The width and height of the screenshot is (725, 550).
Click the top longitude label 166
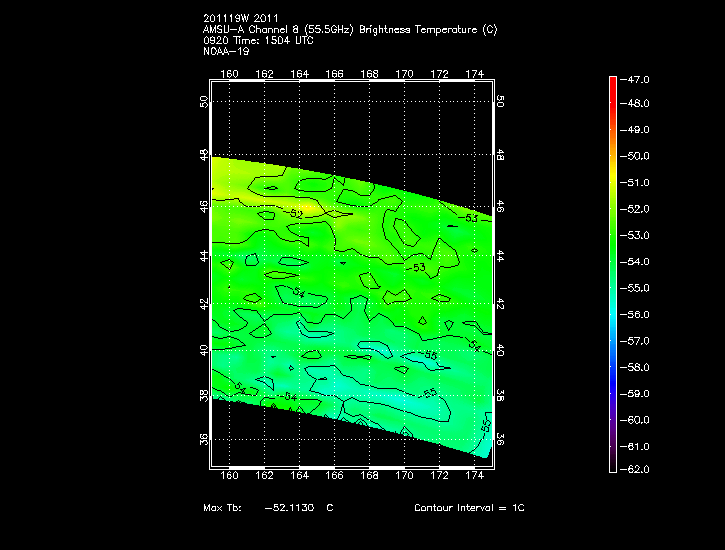coord(335,74)
